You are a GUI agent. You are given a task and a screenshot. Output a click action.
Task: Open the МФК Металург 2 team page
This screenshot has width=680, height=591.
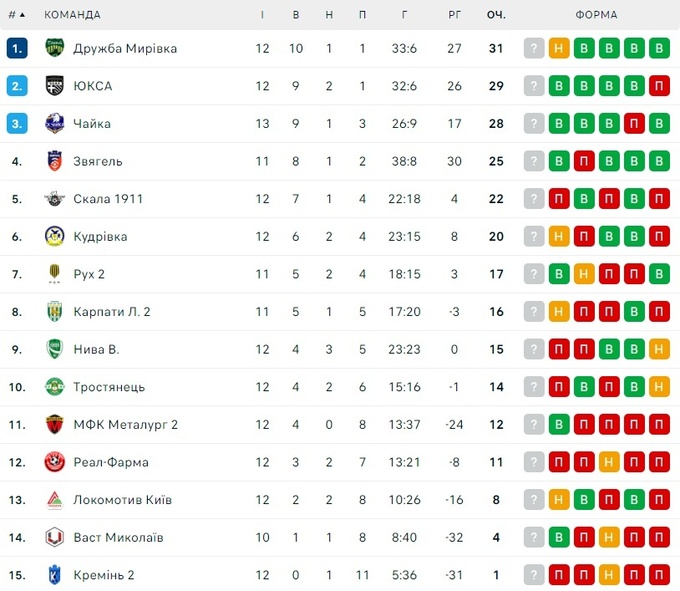point(125,425)
